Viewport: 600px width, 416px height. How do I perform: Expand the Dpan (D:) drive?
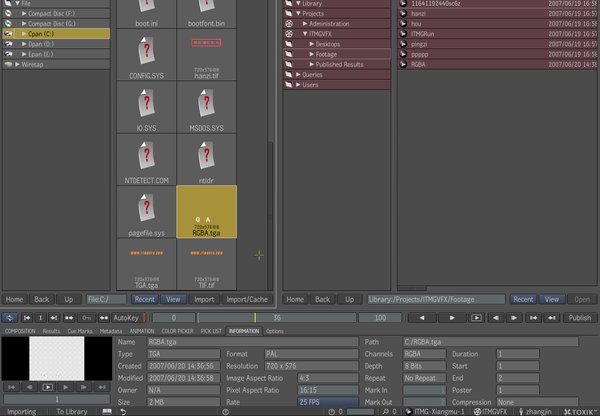tap(24, 43)
